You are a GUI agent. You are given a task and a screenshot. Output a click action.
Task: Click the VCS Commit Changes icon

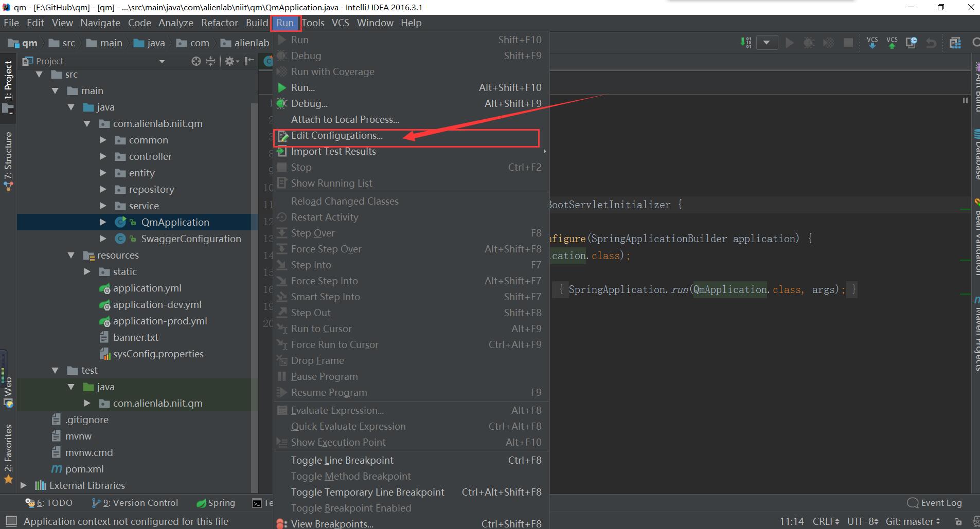[892, 43]
